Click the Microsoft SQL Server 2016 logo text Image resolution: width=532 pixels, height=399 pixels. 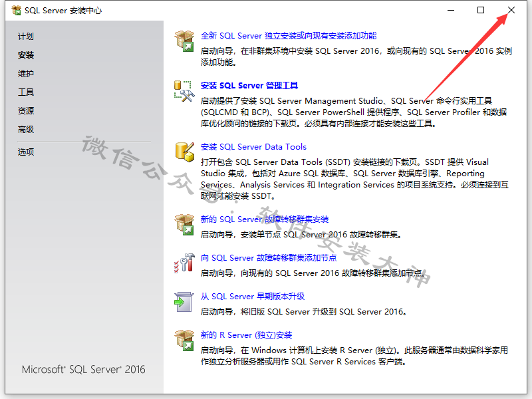pyautogui.click(x=84, y=369)
